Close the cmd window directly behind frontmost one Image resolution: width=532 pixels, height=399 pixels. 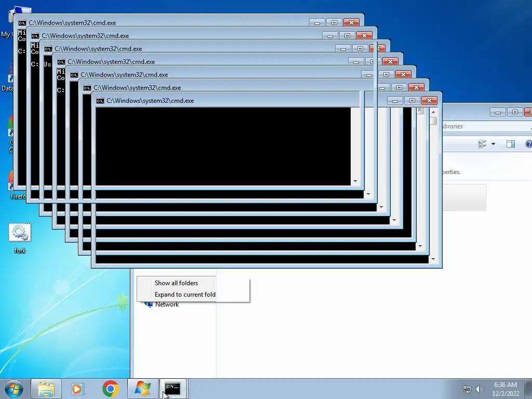point(416,87)
